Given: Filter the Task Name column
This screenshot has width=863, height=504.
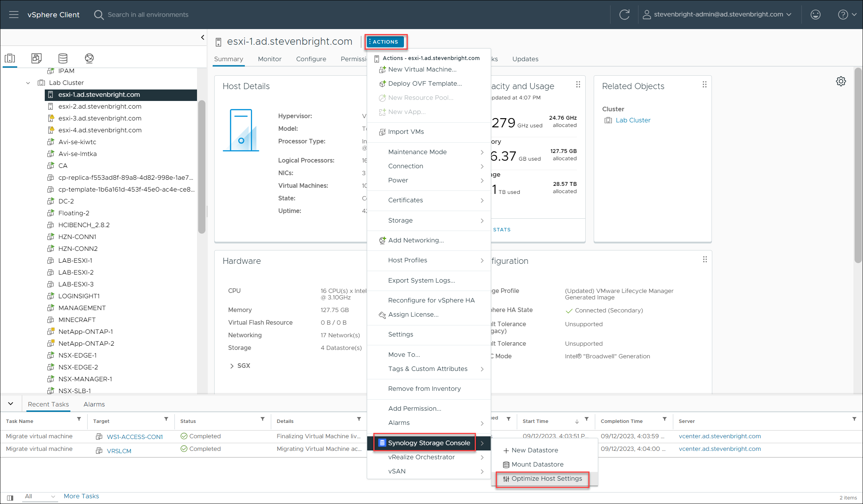Looking at the screenshot, I should click(x=79, y=419).
